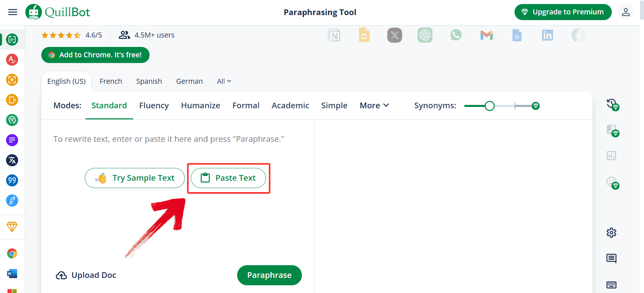
Task: Open the Translator sidebar icon
Action: (12, 160)
